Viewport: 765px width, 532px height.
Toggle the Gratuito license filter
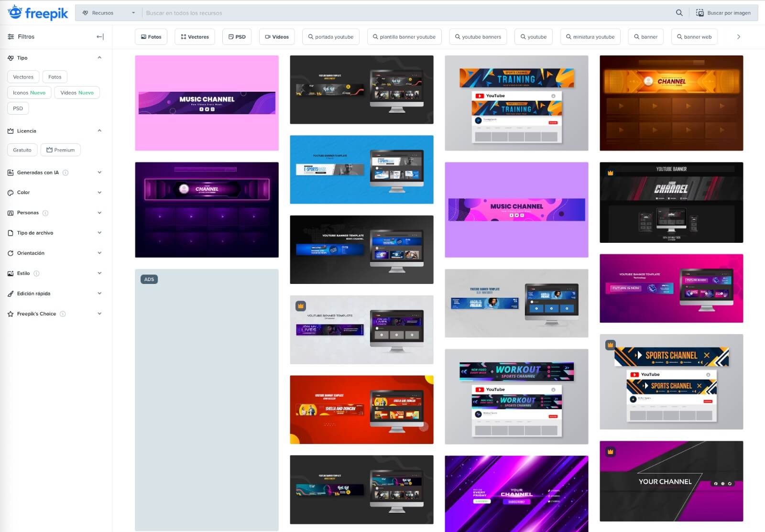click(x=22, y=150)
